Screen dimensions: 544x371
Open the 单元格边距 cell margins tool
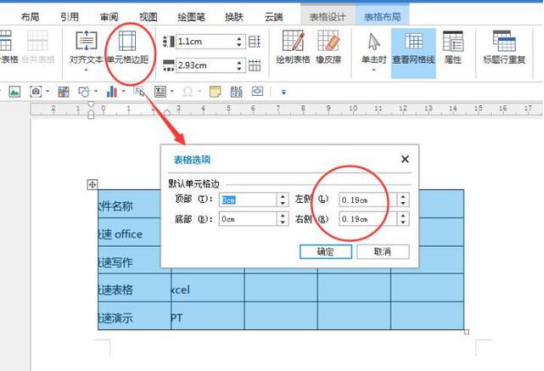point(127,48)
